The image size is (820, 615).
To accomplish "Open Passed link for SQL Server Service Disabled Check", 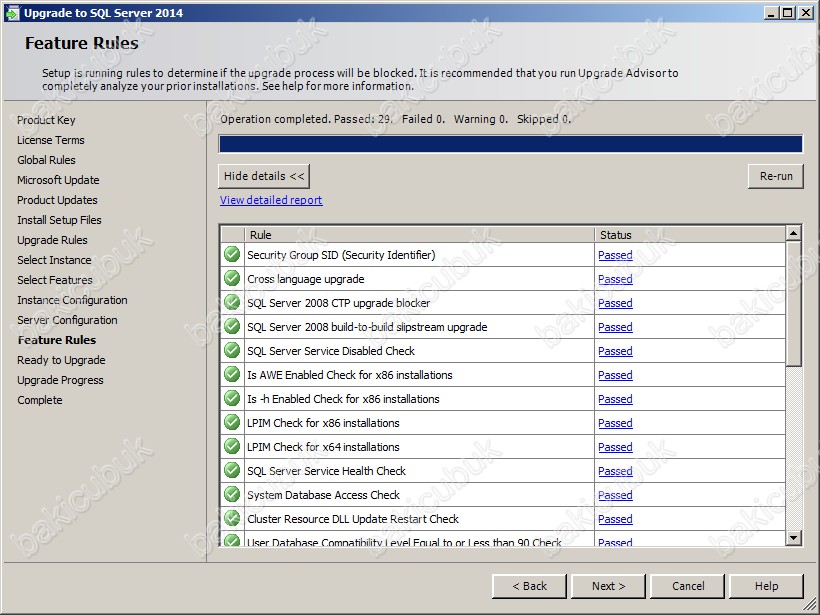I will [615, 351].
